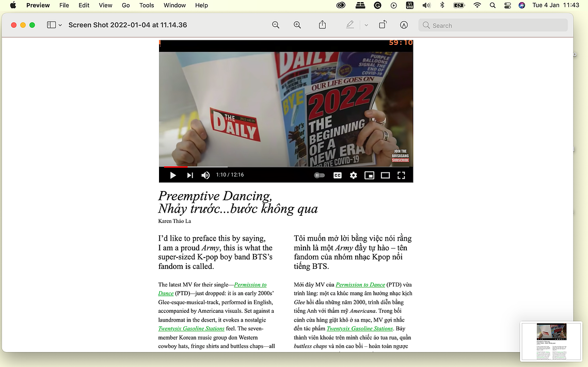The image size is (588, 367).
Task: Open the Help menu
Action: point(201,5)
